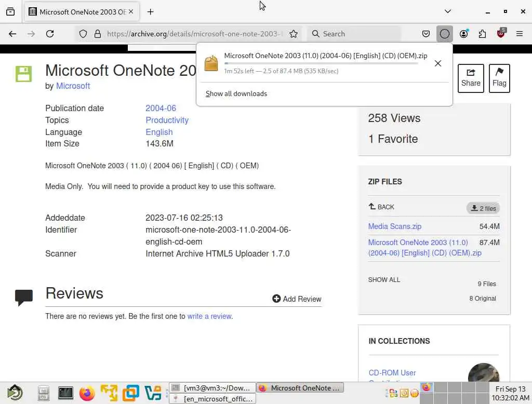Viewport: 532px width, 404px height.
Task: Toggle the downloads panel button
Action: pyautogui.click(x=445, y=34)
